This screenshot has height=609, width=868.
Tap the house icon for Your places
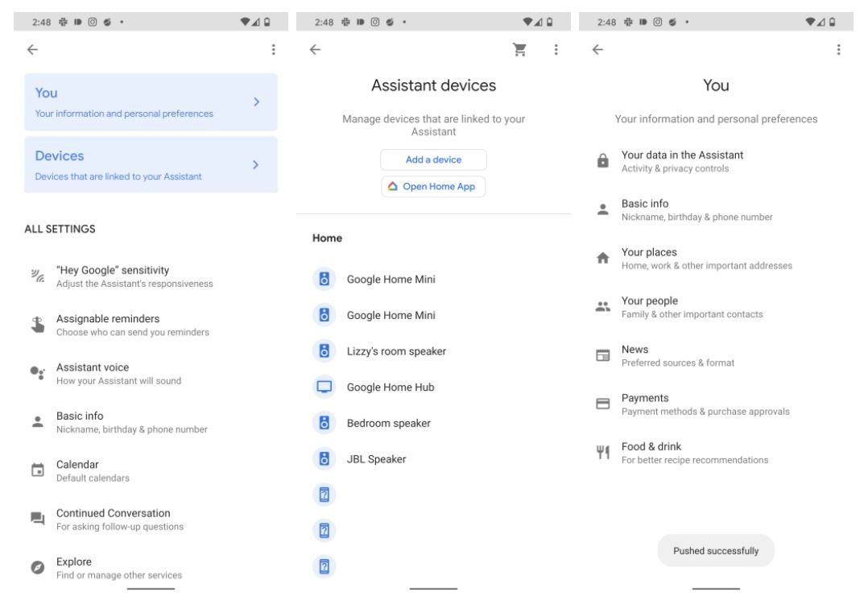pyautogui.click(x=602, y=259)
